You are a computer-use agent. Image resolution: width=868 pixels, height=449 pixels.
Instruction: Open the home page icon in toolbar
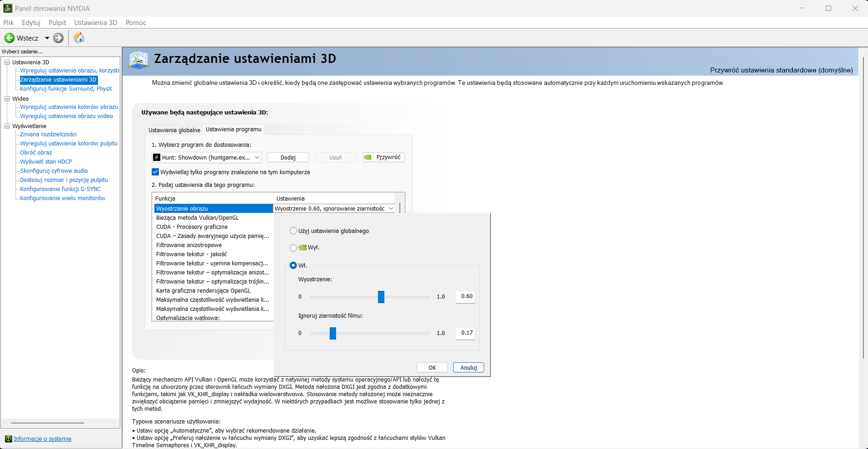click(x=79, y=38)
